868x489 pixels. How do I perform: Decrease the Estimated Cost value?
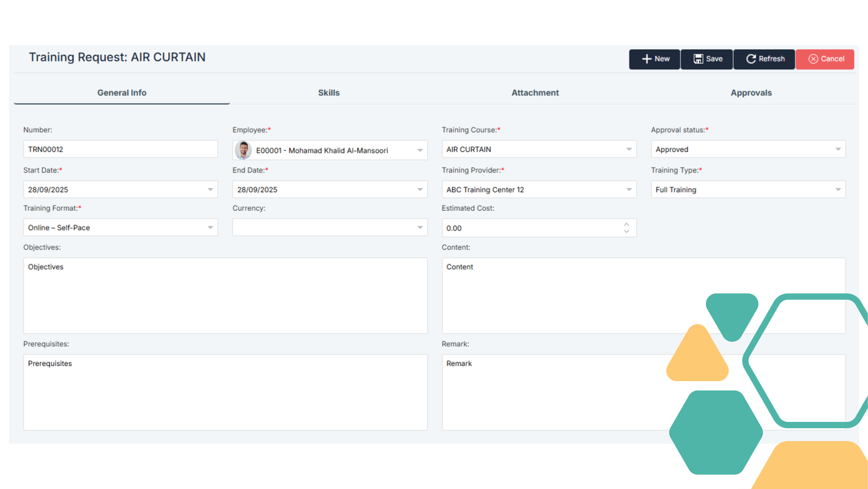click(626, 231)
